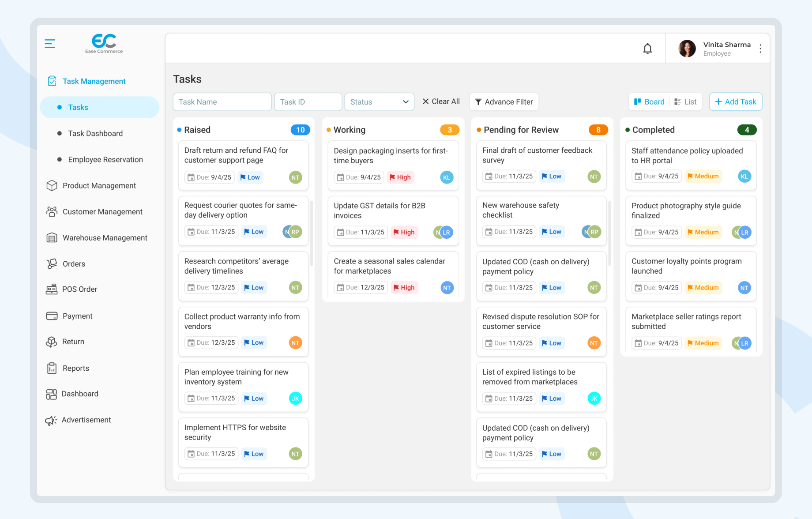
Task: Click the Raised column count badge 10
Action: [x=301, y=130]
